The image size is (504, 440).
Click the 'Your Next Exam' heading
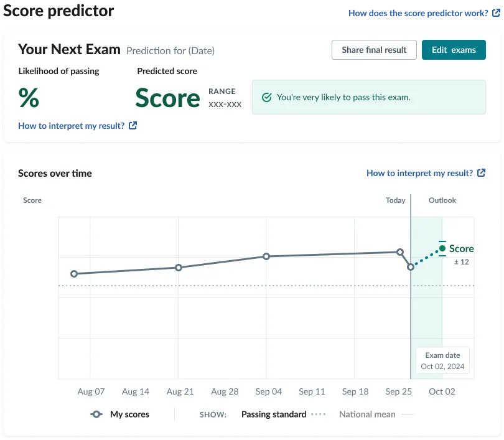point(70,49)
